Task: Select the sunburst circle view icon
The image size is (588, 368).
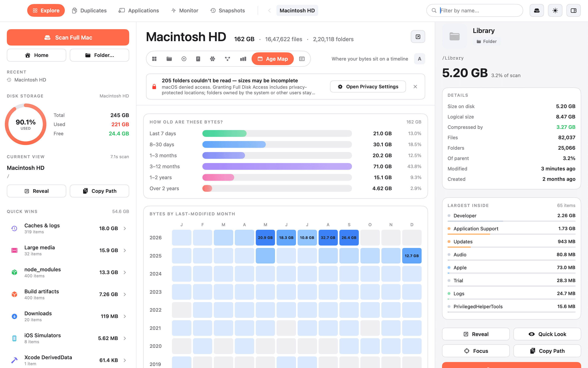Action: tap(184, 59)
